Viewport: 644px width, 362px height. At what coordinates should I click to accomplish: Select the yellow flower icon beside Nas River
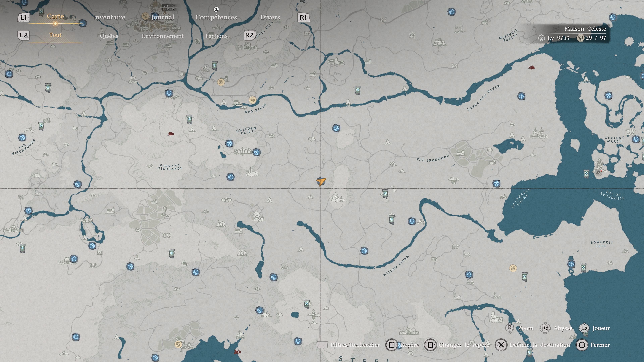pos(253,100)
